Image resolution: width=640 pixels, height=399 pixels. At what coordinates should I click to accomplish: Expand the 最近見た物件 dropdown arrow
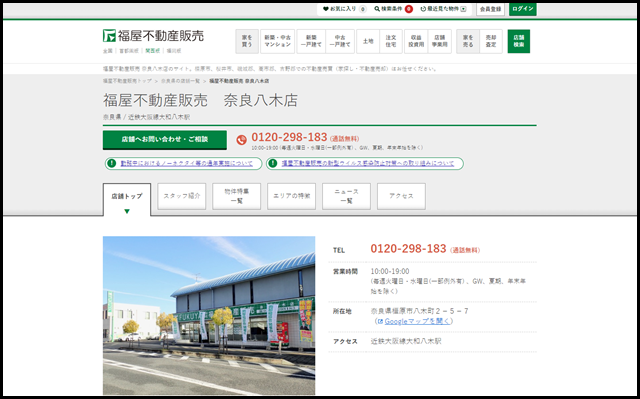point(463,9)
